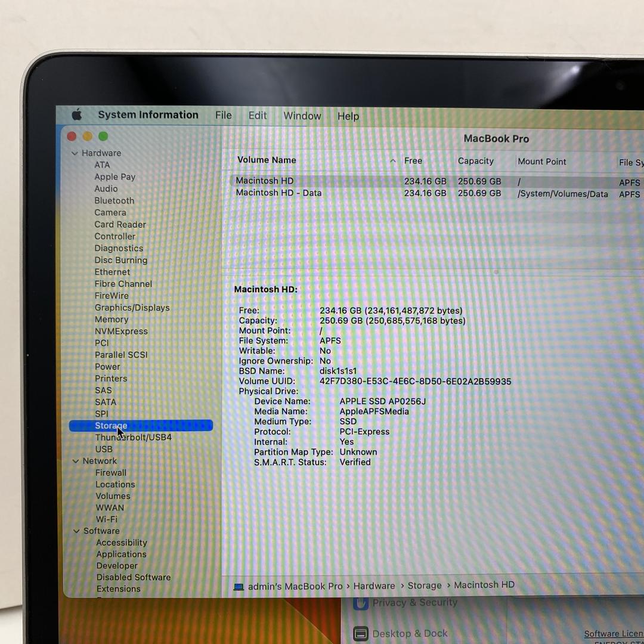Close the System Information window

click(72, 136)
